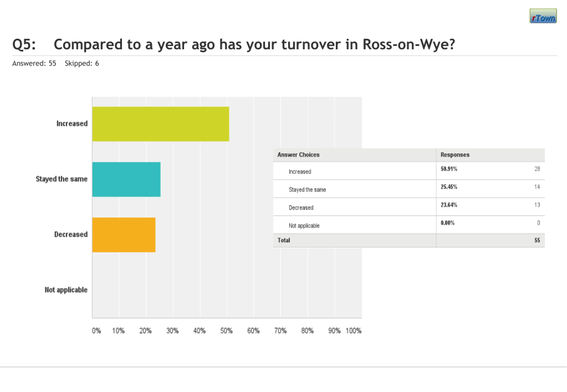Viewport: 567px width, 392px height.
Task: Click the 100% mark on the x-axis
Action: click(x=353, y=331)
